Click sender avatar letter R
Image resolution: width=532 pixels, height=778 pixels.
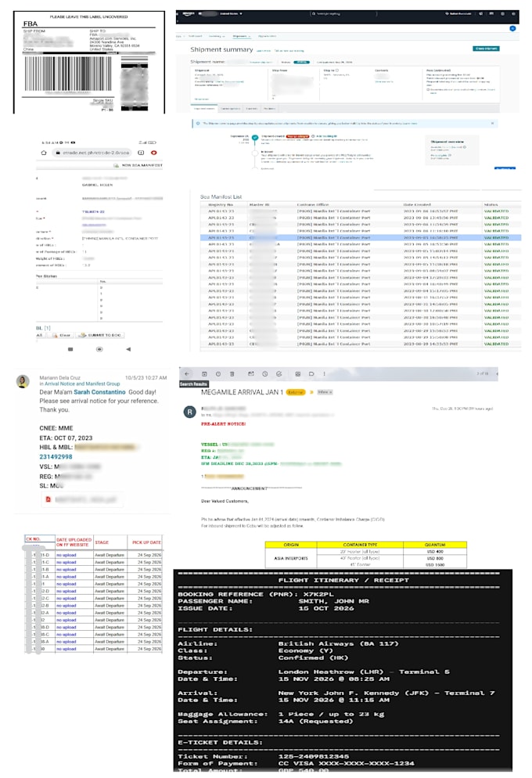click(189, 412)
